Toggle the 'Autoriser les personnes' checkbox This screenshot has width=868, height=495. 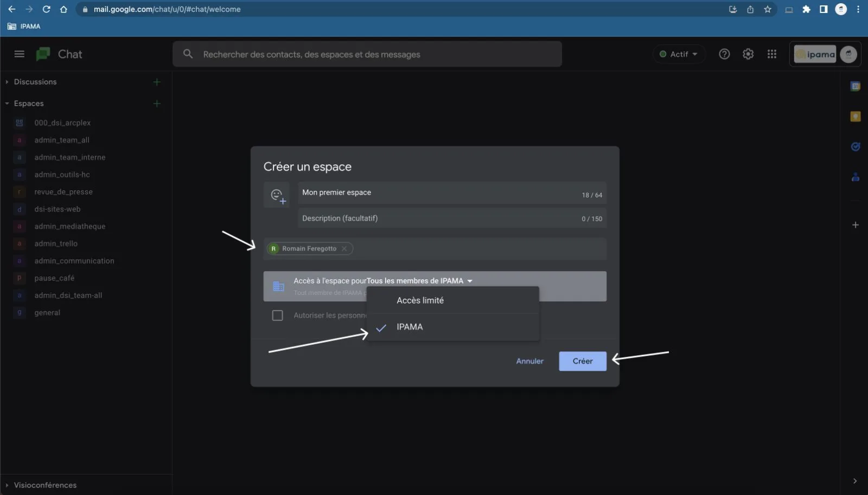click(x=277, y=316)
